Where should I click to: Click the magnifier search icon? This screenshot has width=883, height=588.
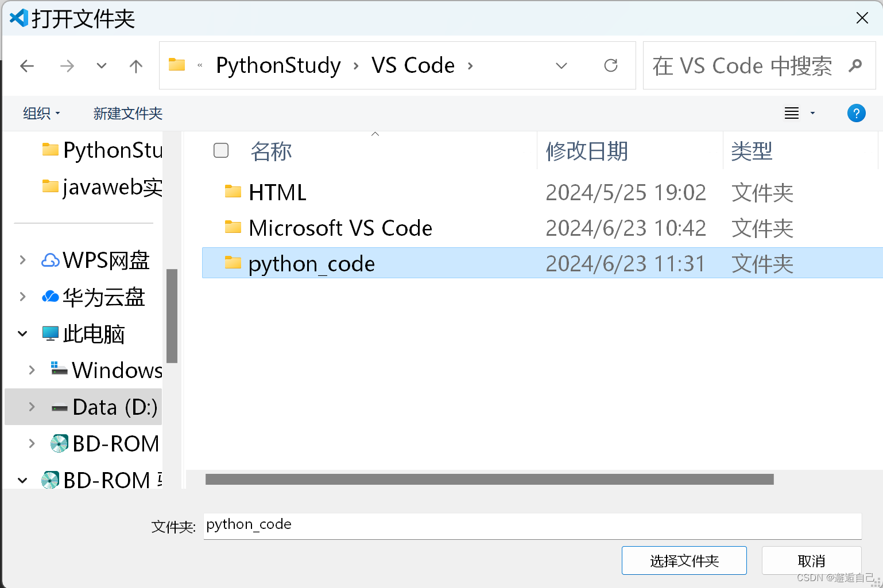(855, 65)
